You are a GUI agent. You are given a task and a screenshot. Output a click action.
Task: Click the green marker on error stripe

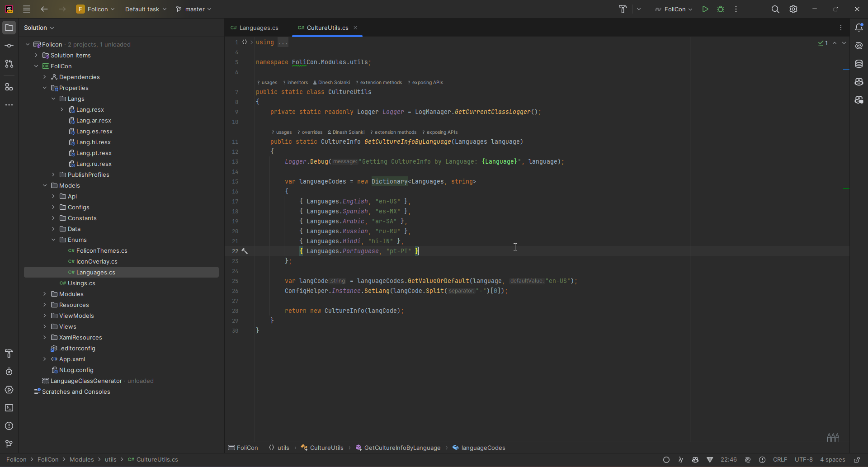tap(846, 189)
